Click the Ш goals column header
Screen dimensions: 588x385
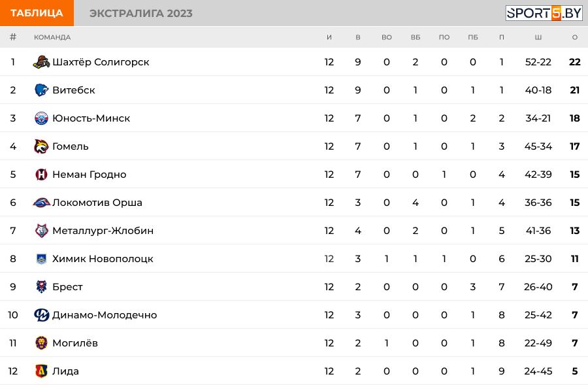(538, 37)
